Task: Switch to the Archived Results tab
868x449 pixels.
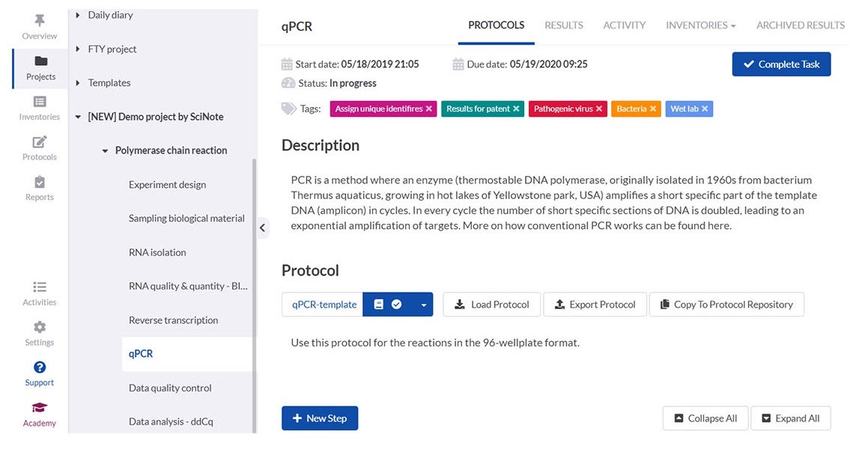Action: [x=800, y=25]
